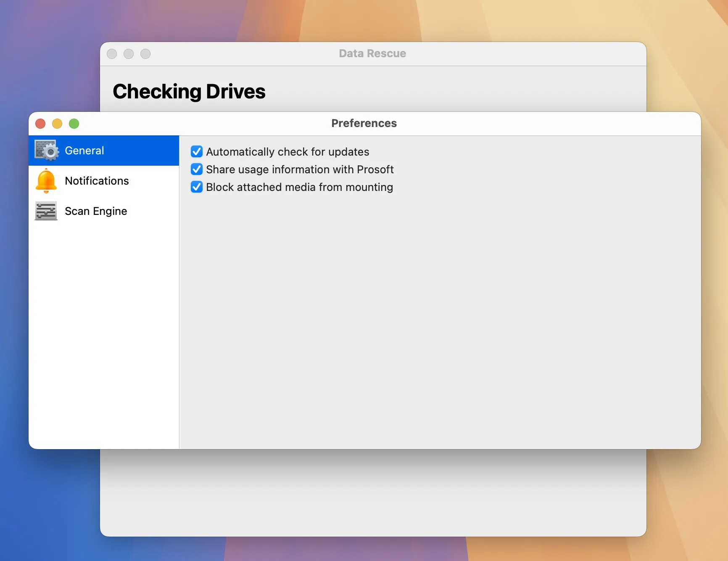
Task: Open the Notifications label in sidebar
Action: (x=97, y=181)
